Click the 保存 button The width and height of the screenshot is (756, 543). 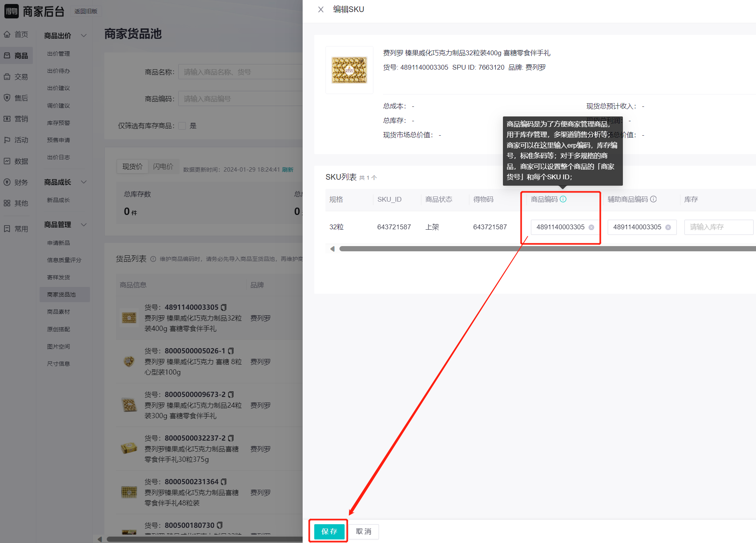pos(329,531)
